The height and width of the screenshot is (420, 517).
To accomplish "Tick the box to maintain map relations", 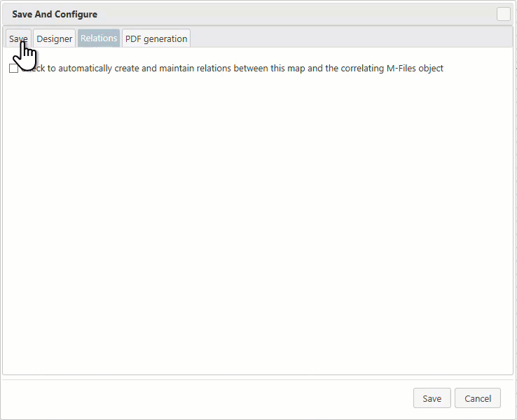I will (x=13, y=69).
